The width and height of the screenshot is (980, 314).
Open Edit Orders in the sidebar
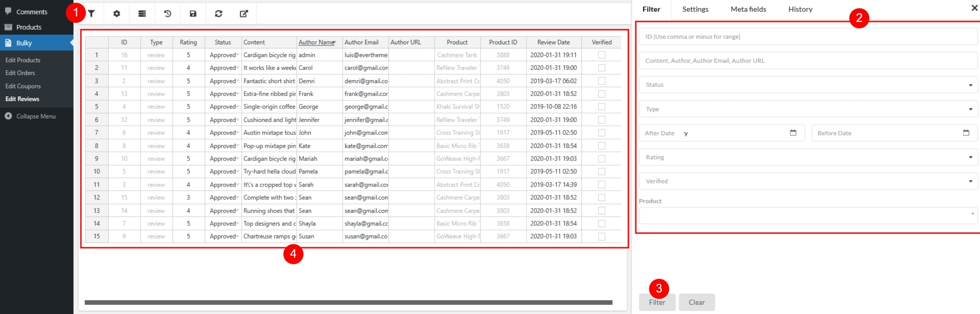pyautogui.click(x=20, y=73)
